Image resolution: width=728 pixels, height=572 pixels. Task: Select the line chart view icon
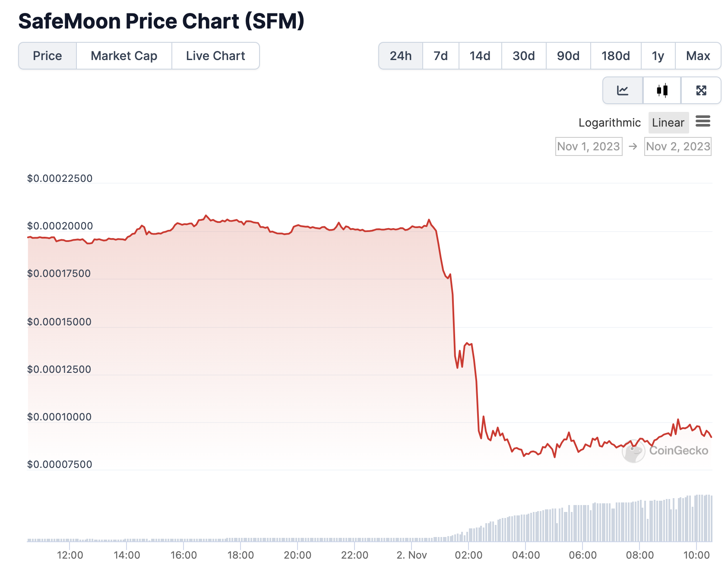coord(623,90)
